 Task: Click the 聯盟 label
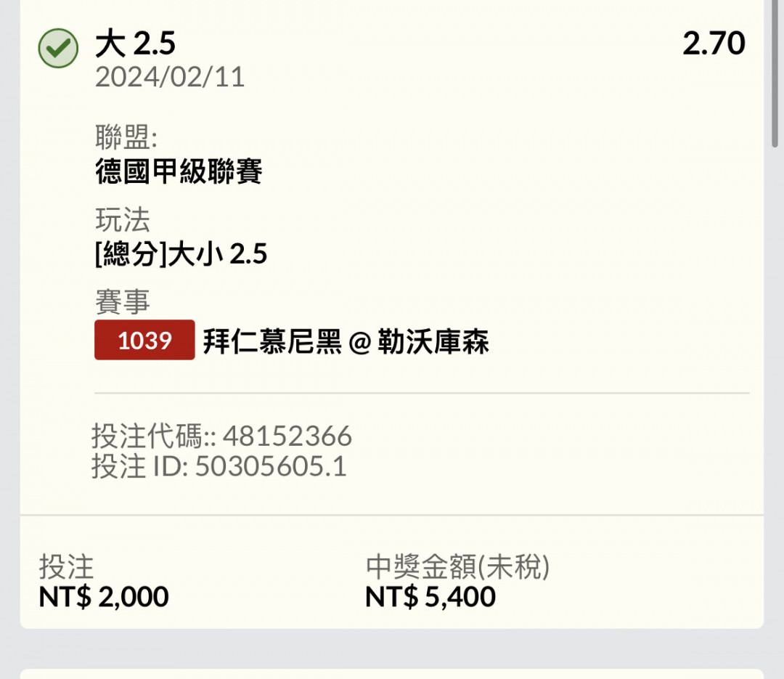click(126, 137)
